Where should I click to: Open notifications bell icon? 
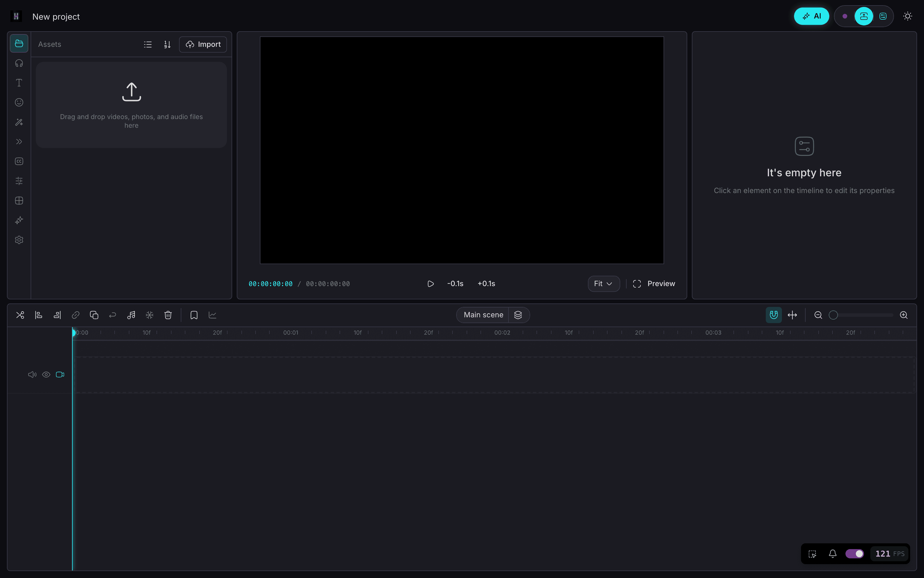click(833, 554)
